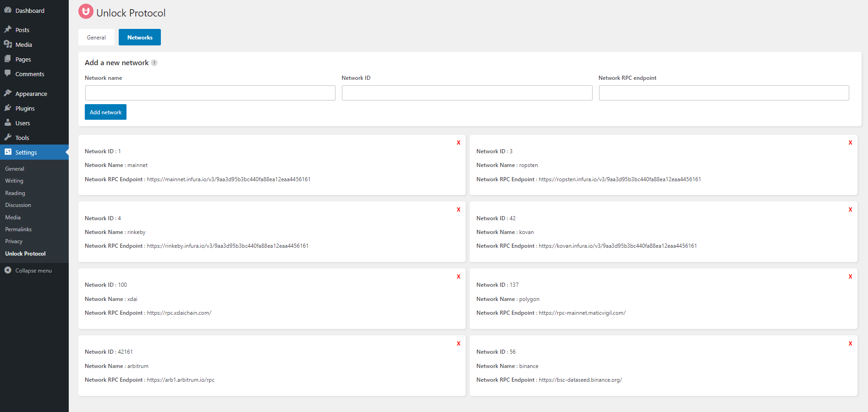Focus the Network RPC endpoint field
Image resolution: width=868 pixels, height=412 pixels.
point(724,93)
